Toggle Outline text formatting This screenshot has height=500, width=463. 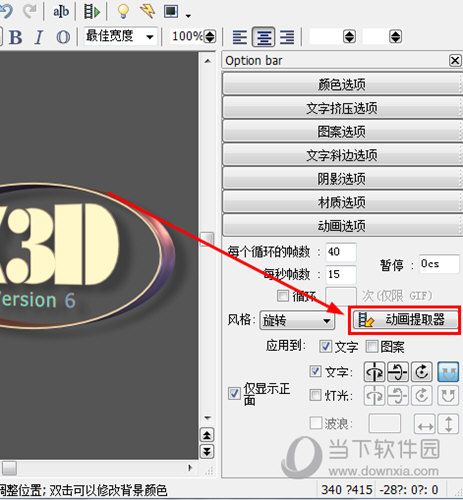(x=63, y=37)
